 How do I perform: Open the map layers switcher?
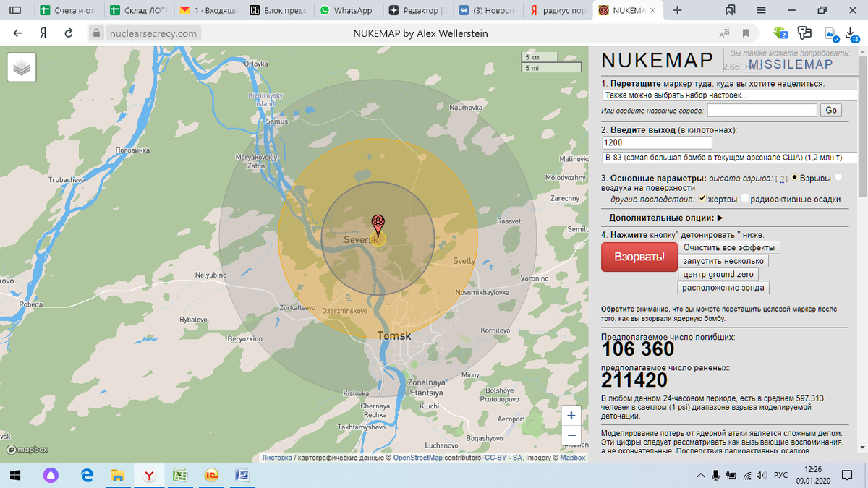[x=22, y=67]
